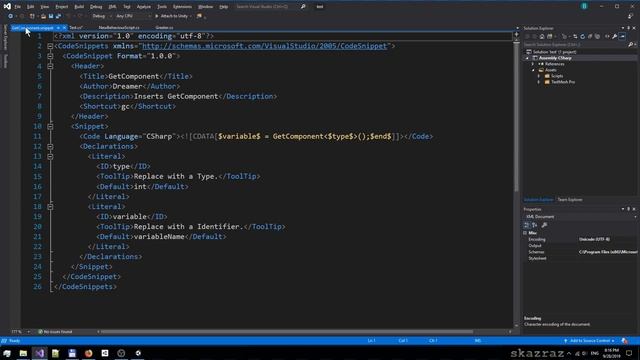Collapse the Misc category in Properties
Screen dimensions: 640x360
pos(525,233)
